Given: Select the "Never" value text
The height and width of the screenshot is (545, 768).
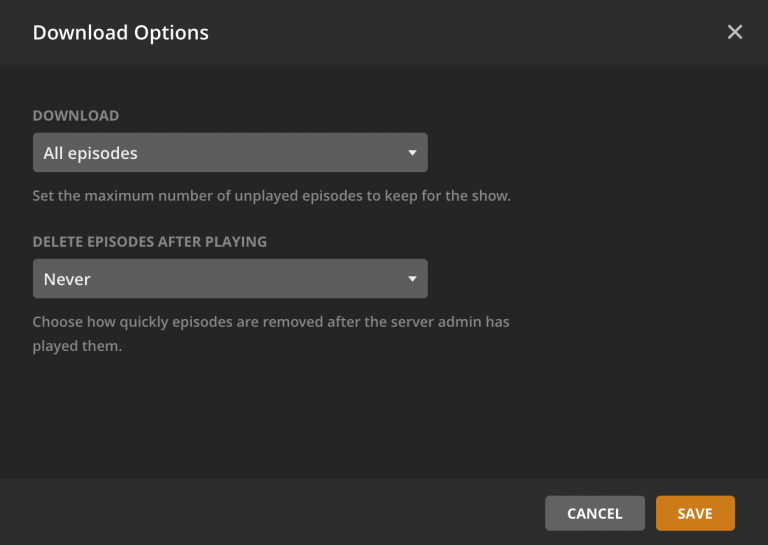Looking at the screenshot, I should (67, 279).
